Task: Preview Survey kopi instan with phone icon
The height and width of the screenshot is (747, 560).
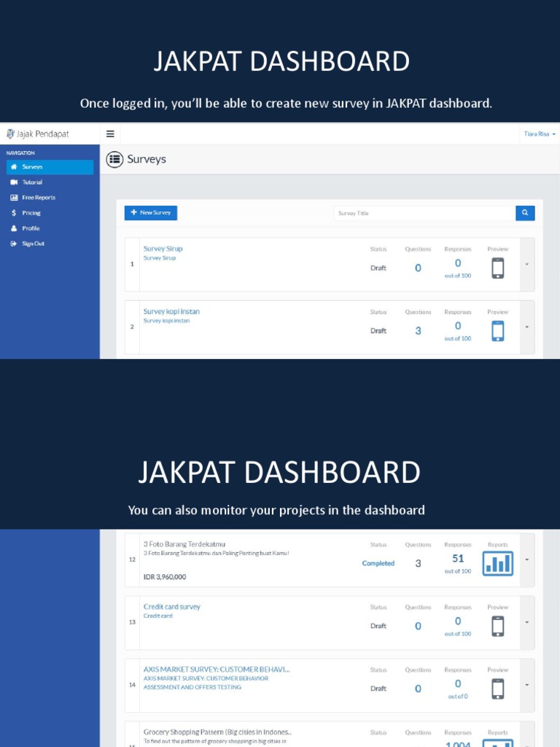Action: click(497, 330)
